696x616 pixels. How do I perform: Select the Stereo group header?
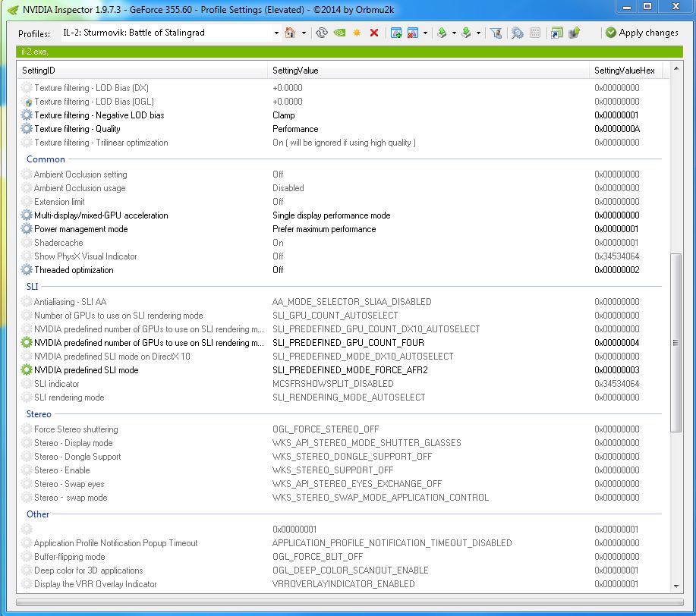(x=39, y=413)
